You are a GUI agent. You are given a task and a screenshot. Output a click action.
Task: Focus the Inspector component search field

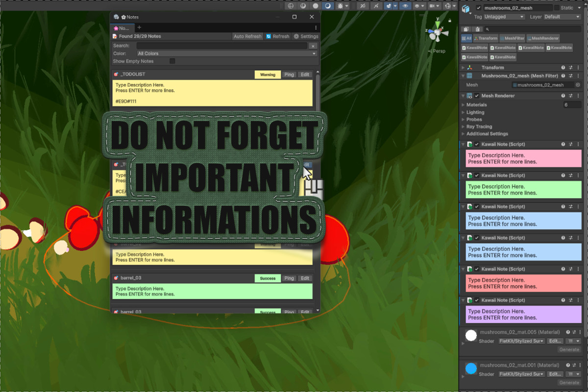coord(533,29)
